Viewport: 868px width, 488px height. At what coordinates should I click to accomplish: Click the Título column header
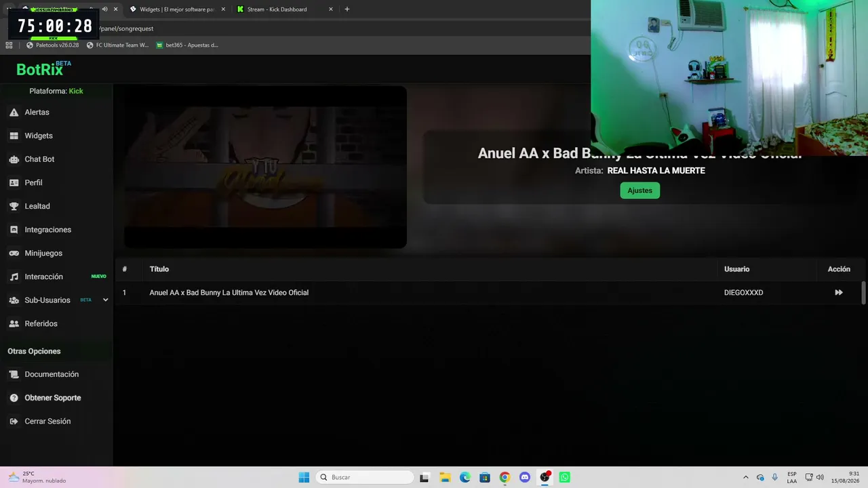159,269
